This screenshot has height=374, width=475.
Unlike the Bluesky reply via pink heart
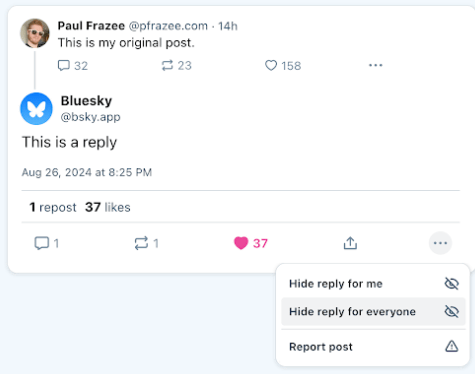[x=241, y=243]
